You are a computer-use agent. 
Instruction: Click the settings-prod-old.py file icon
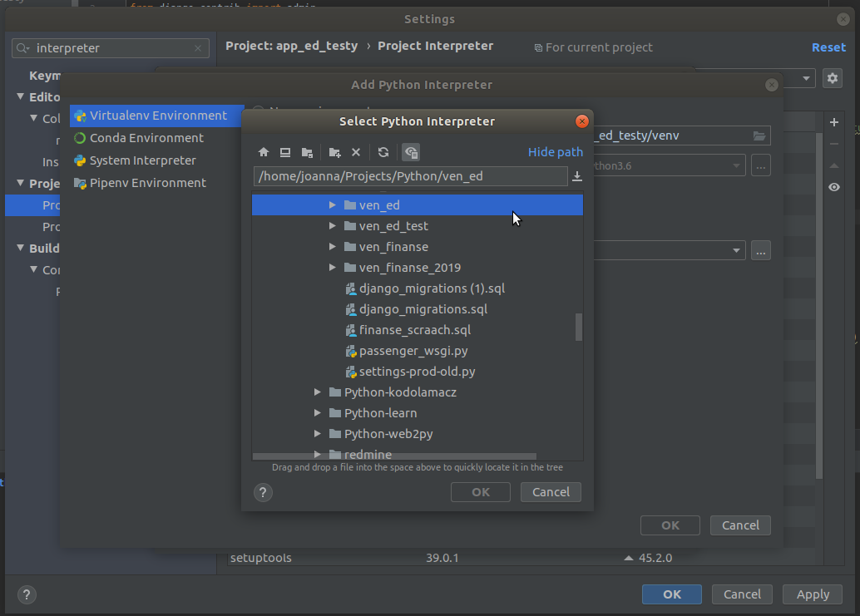351,372
